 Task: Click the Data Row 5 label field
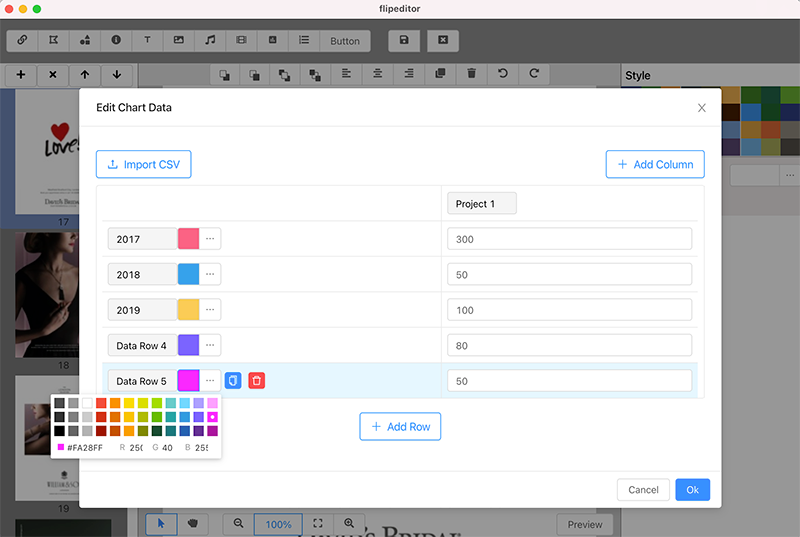(142, 380)
